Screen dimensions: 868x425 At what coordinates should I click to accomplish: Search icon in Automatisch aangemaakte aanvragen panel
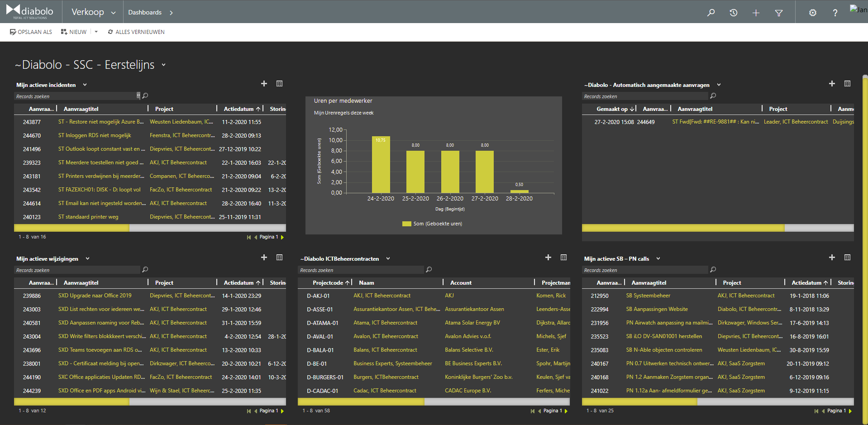click(x=713, y=96)
